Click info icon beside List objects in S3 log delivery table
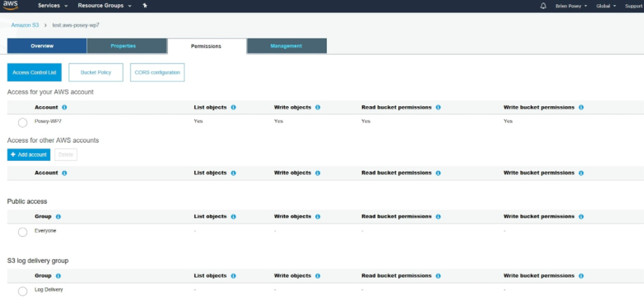644x304 pixels. click(x=233, y=276)
